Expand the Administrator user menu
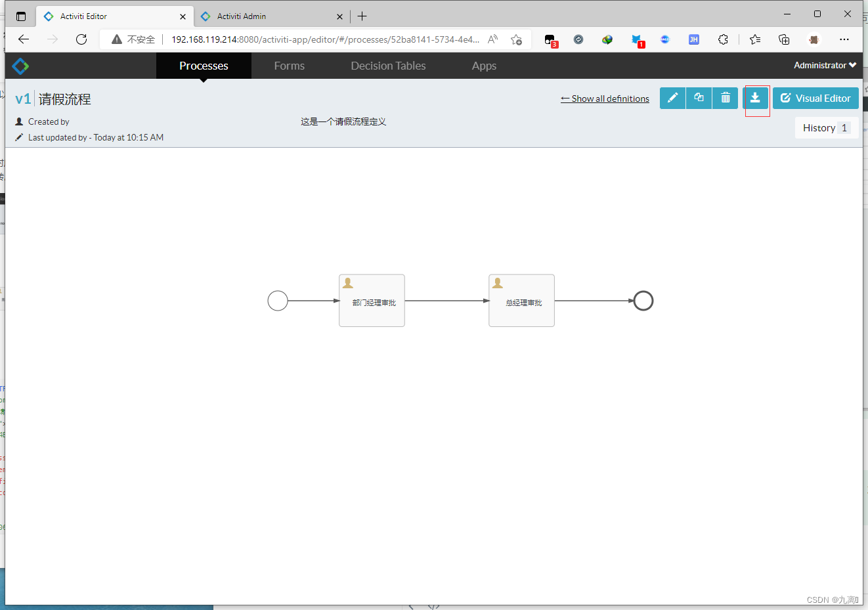 825,65
